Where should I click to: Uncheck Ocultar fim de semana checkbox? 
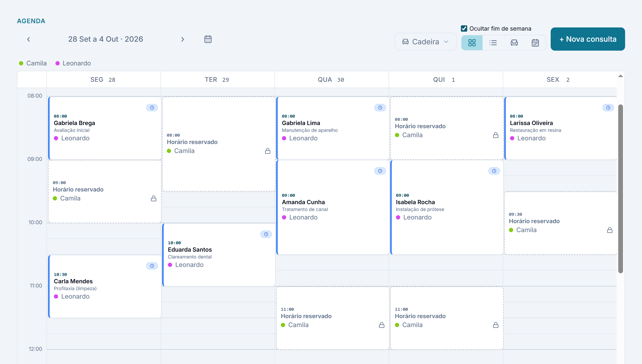tap(464, 28)
